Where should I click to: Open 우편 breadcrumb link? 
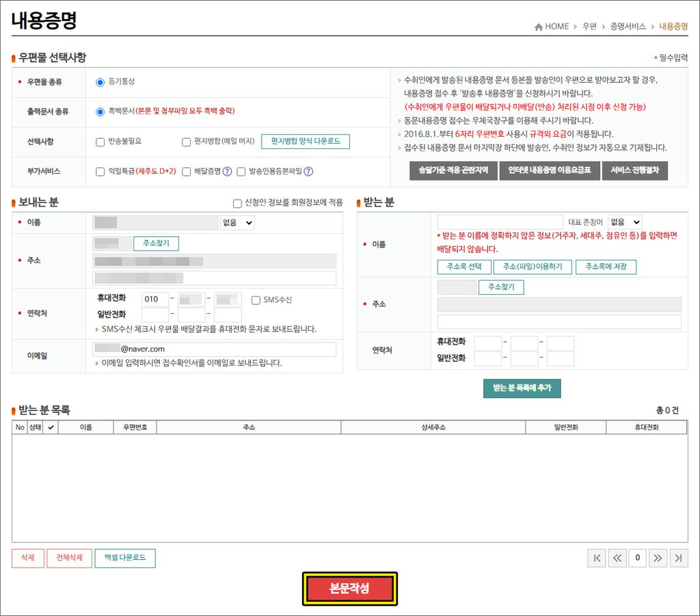(x=589, y=27)
